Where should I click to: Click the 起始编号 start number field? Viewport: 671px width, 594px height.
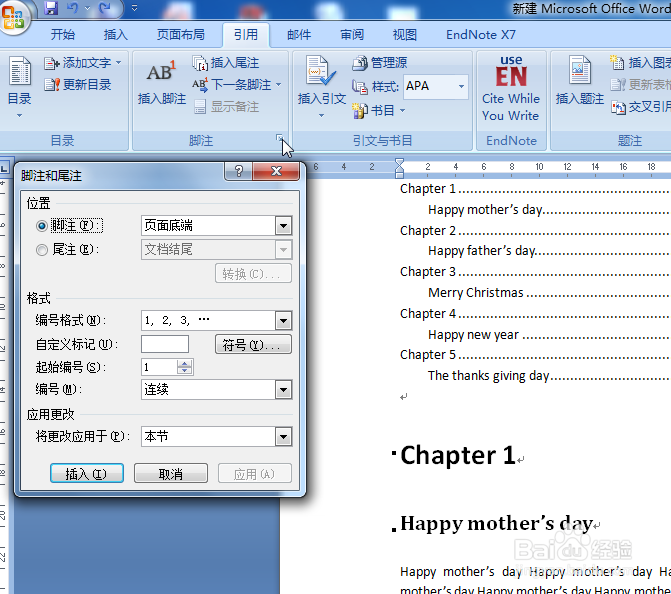(159, 367)
